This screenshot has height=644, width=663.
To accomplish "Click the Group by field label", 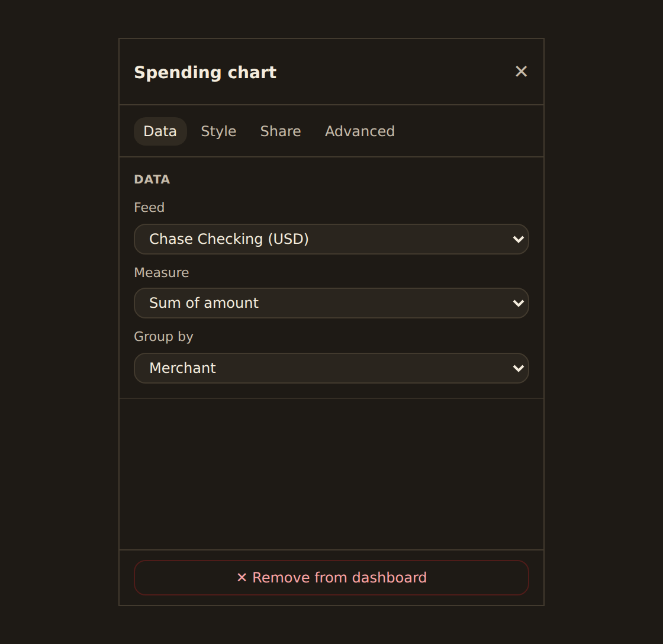I will [x=163, y=337].
